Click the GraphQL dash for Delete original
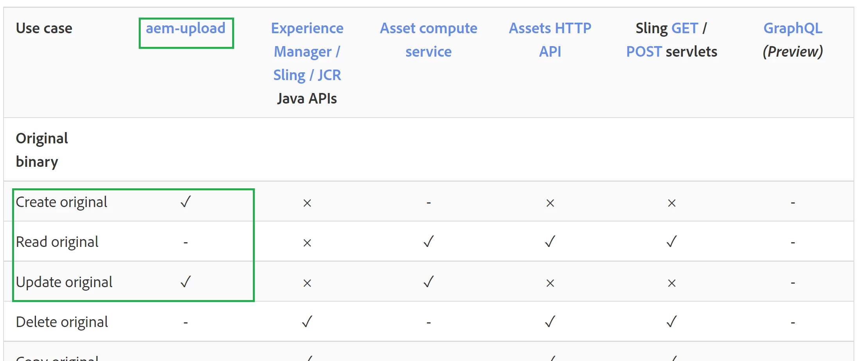This screenshot has height=361, width=868. coord(793,323)
